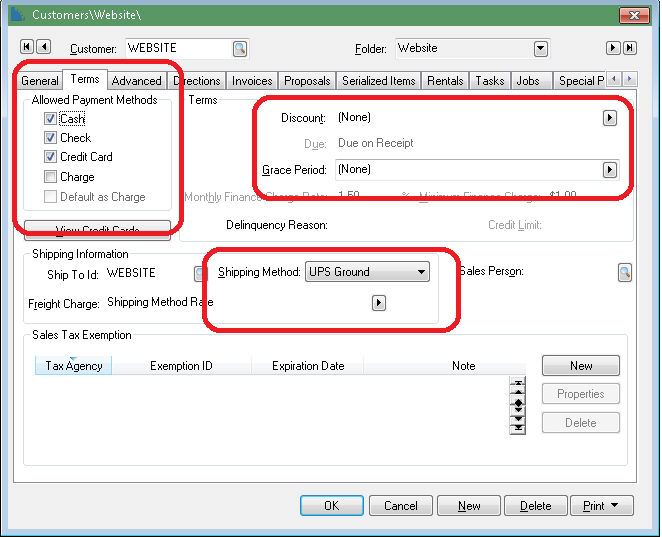Click New in Sales Tax Exemption
Image resolution: width=662 pixels, height=537 pixels.
tap(580, 366)
